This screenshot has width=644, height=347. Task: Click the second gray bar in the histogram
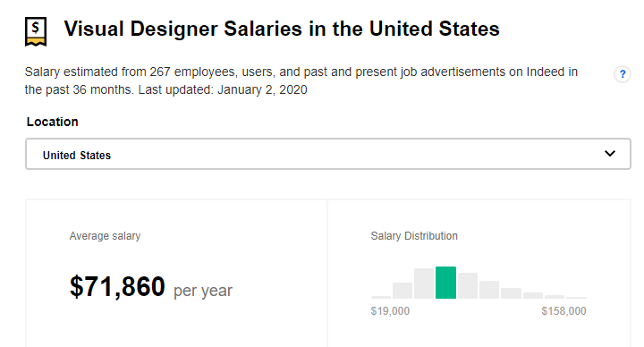pos(402,291)
